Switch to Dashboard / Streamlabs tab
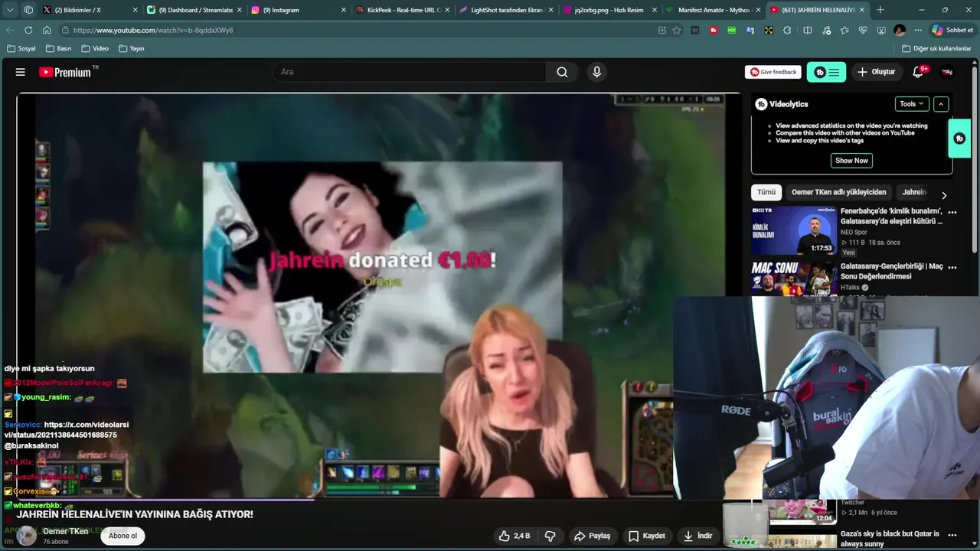Viewport: 980px width, 551px height. click(x=194, y=10)
